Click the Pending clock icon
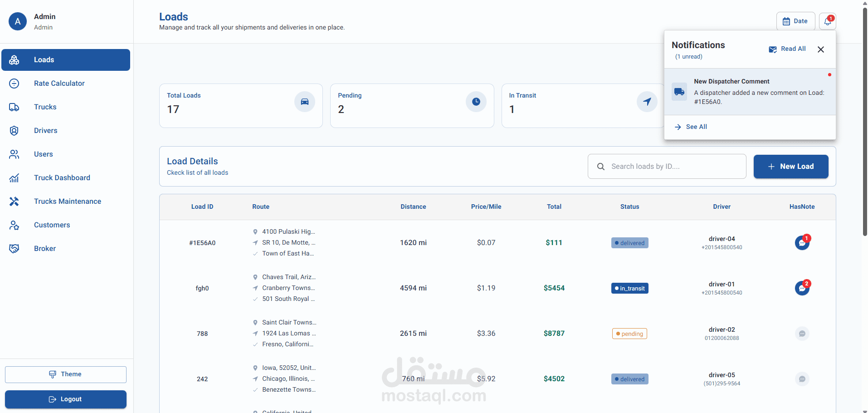868x413 pixels. coord(476,102)
